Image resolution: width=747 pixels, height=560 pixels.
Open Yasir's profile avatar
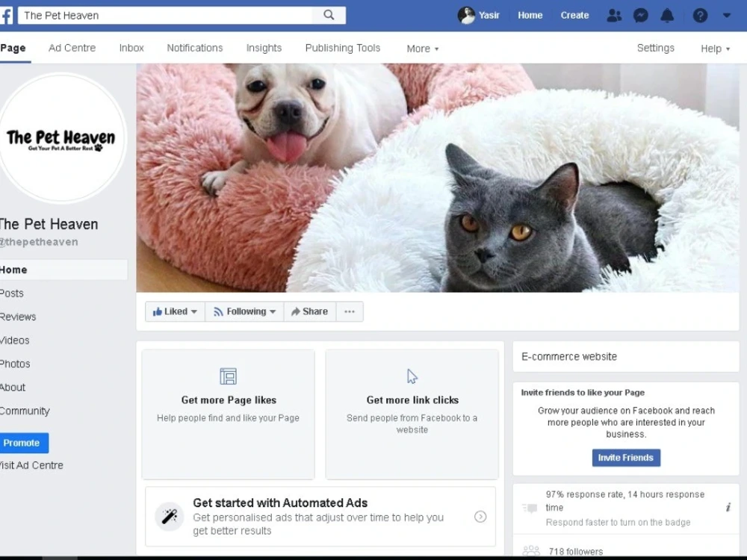(466, 15)
